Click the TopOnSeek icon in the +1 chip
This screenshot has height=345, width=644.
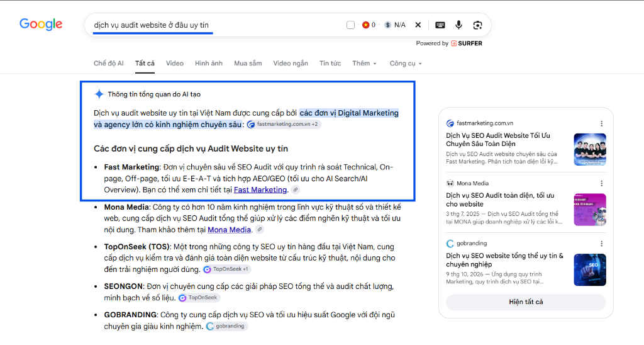[207, 269]
